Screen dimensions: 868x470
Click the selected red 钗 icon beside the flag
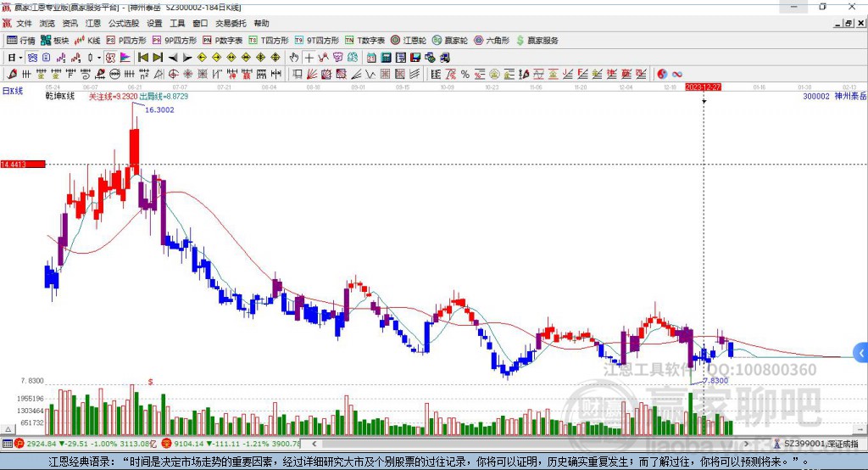click(111, 58)
